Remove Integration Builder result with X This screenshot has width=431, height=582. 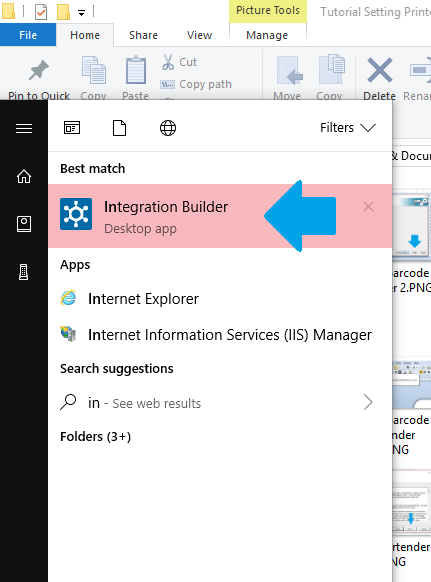(x=368, y=207)
